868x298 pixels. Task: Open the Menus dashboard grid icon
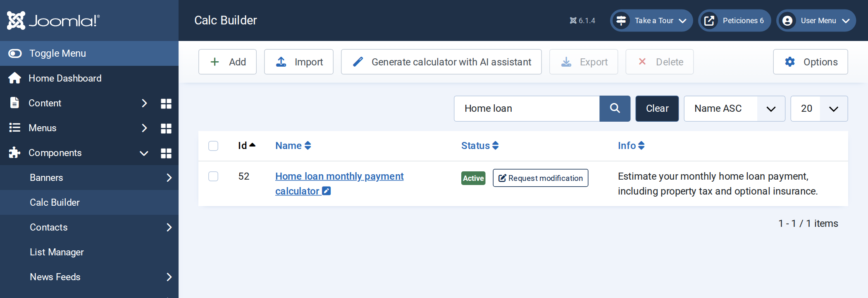pyautogui.click(x=166, y=128)
